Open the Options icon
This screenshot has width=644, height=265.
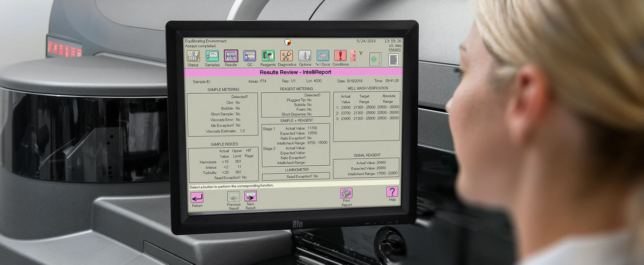[305, 56]
